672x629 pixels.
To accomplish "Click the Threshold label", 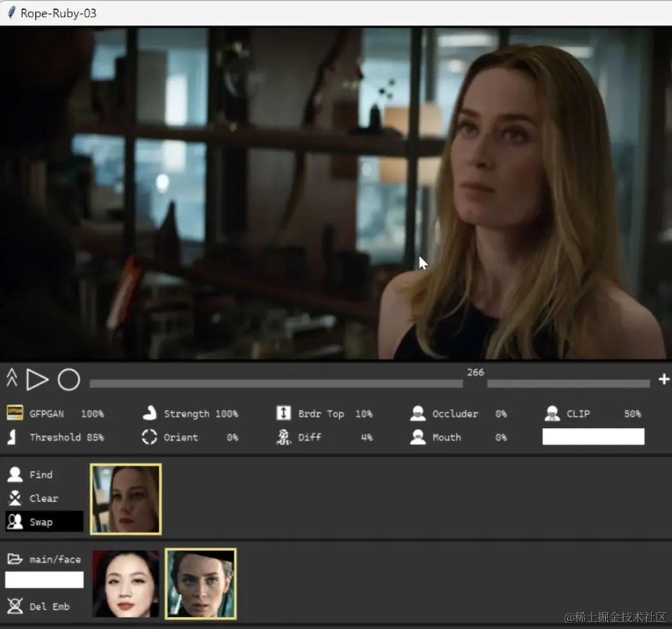I will coord(55,438).
